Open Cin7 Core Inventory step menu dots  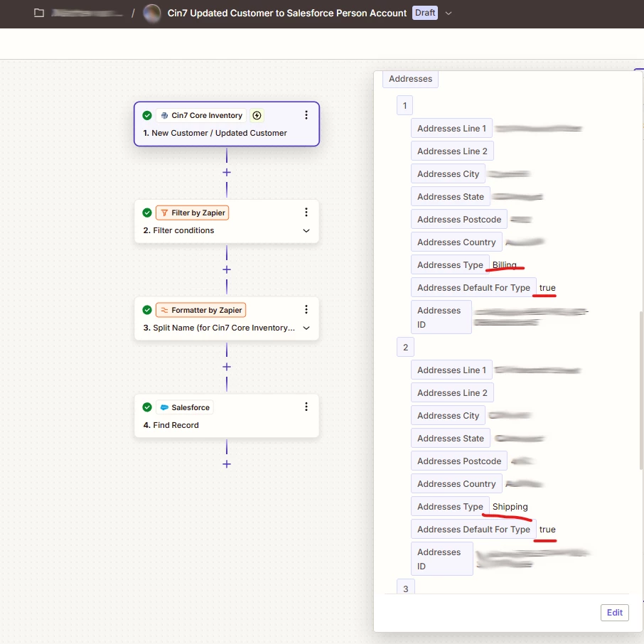pyautogui.click(x=306, y=115)
